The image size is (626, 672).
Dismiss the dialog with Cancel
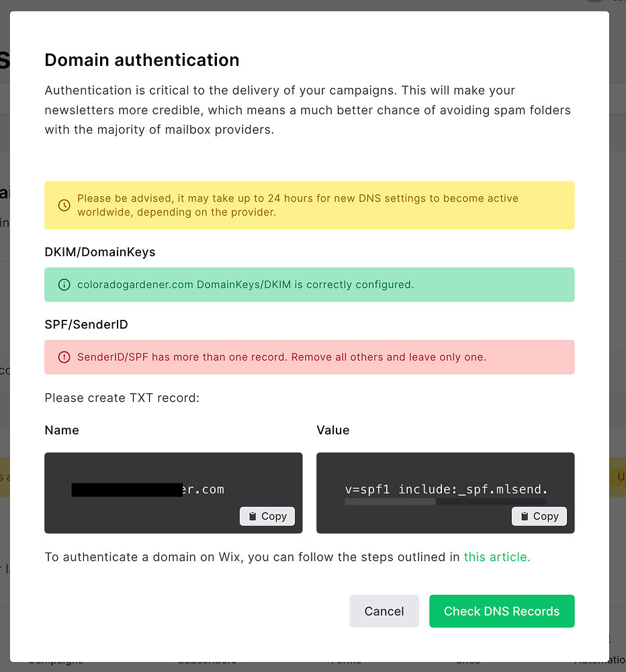tap(384, 611)
